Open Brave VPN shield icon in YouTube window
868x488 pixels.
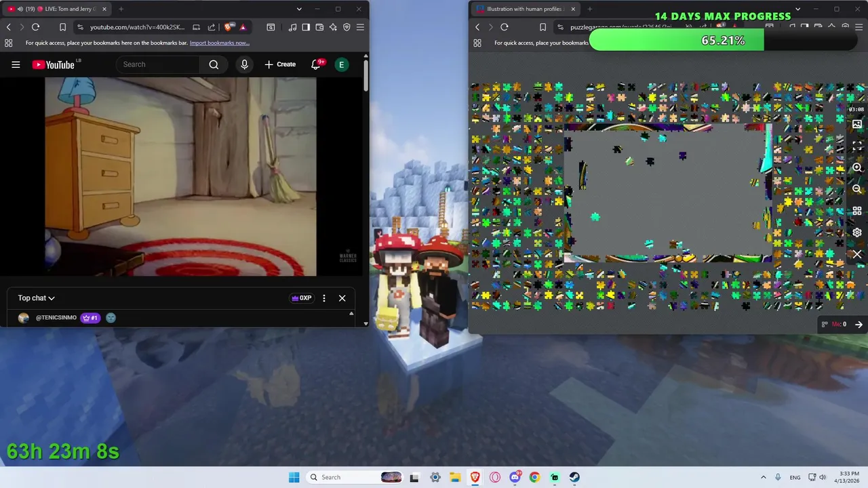(347, 27)
